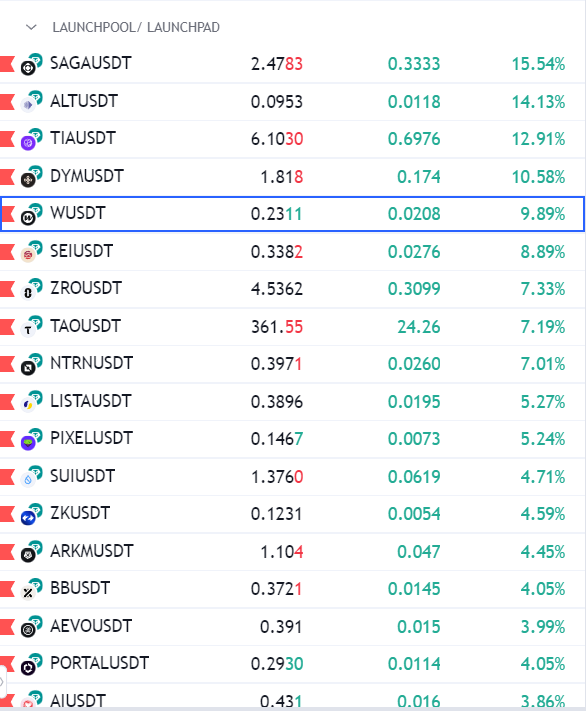Image resolution: width=587 pixels, height=711 pixels.
Task: Click the SAGAUSDT last price 2.4783
Action: pos(277,64)
